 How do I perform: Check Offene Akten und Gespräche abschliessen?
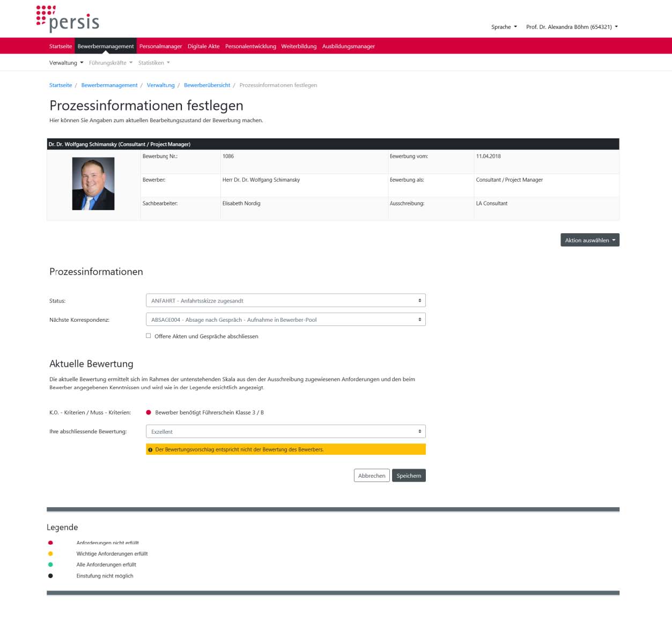tap(149, 336)
